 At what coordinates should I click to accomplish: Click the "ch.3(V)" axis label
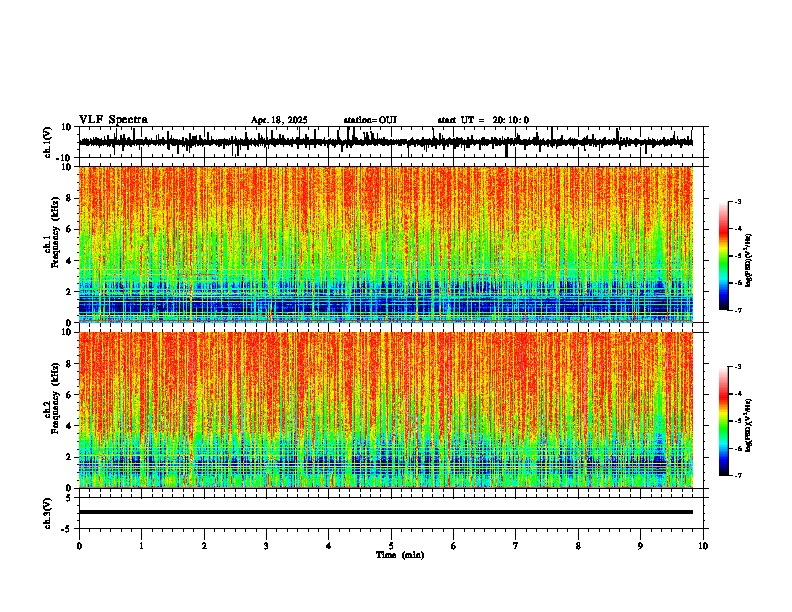pyautogui.click(x=47, y=513)
